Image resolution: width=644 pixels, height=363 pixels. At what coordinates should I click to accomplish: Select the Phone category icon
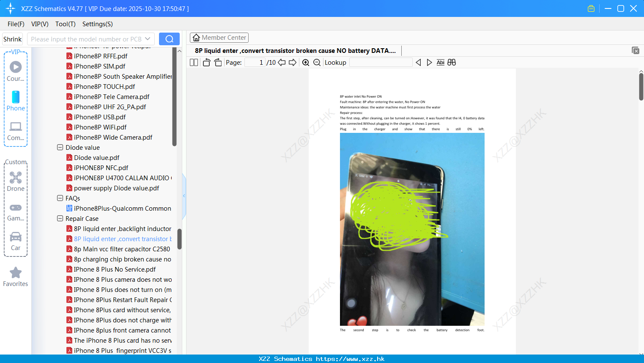point(16,101)
